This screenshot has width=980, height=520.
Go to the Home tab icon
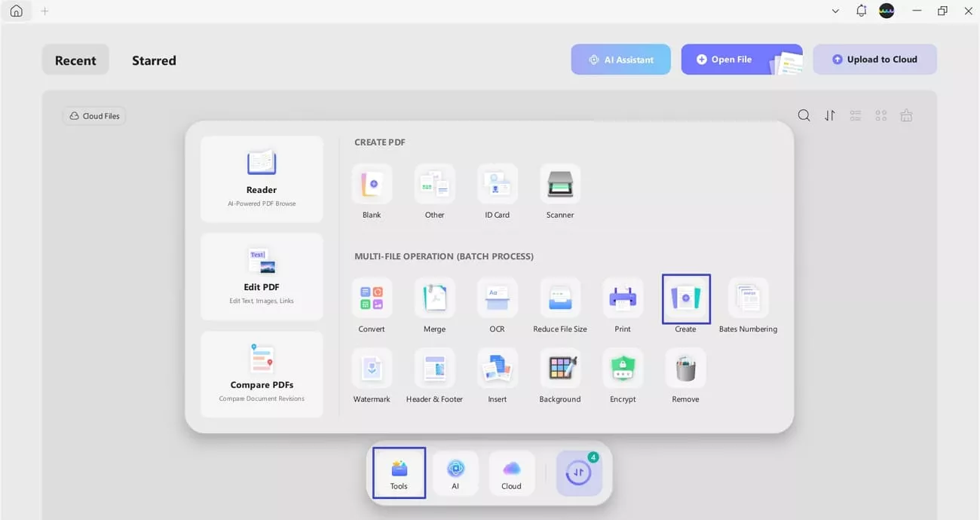tap(16, 11)
